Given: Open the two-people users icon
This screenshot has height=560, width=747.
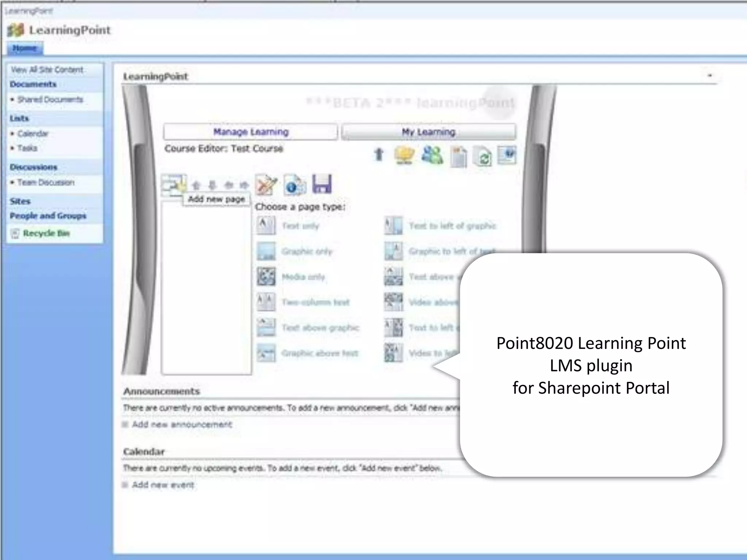Looking at the screenshot, I should (x=432, y=155).
